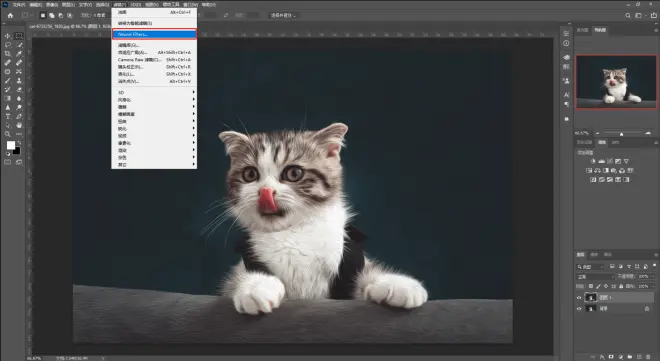660x361 pixels.
Task: Click the Navigator zoom slider handle
Action: coord(621,133)
